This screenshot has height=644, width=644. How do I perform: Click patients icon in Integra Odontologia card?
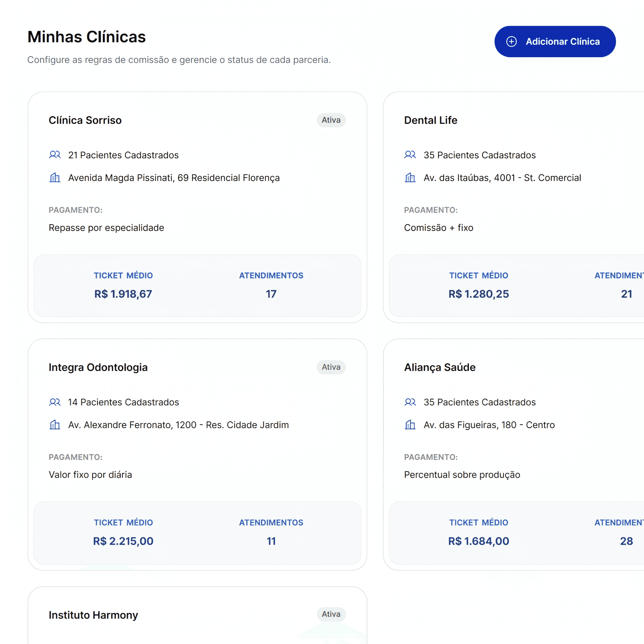pyautogui.click(x=55, y=402)
